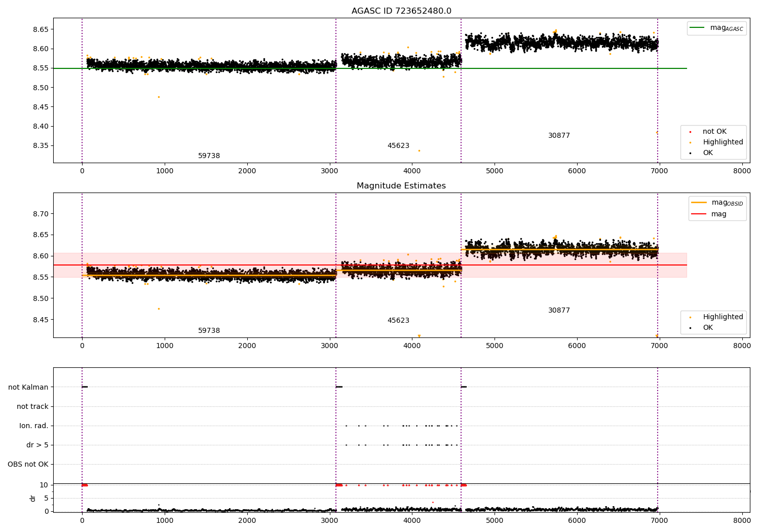The height and width of the screenshot is (532, 760).
Task: Click the green mag AGASC legend line
Action: coord(697,28)
